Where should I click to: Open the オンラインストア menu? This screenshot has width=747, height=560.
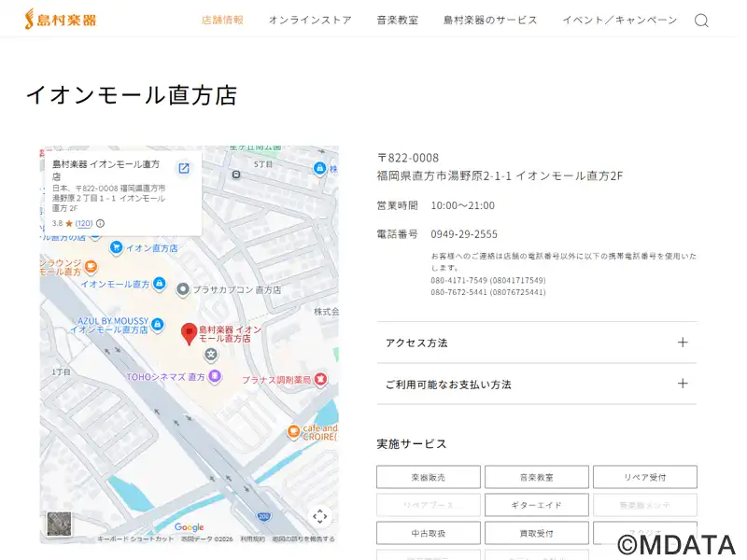point(310,20)
